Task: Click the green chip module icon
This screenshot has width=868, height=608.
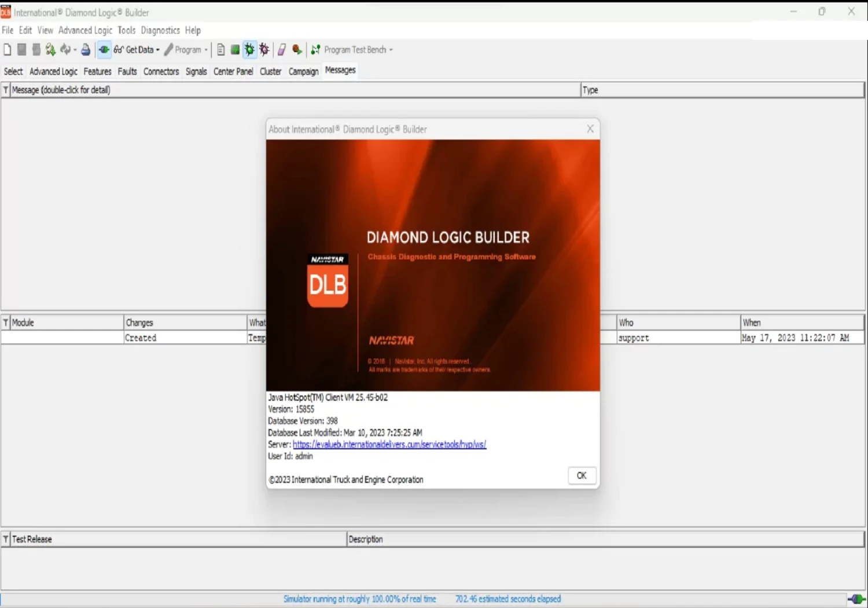Action: coord(235,50)
